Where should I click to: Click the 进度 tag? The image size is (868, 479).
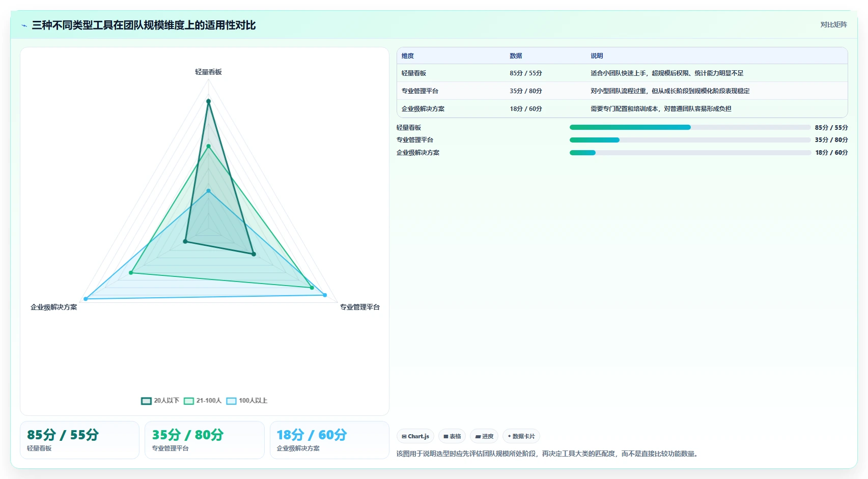[x=484, y=436]
